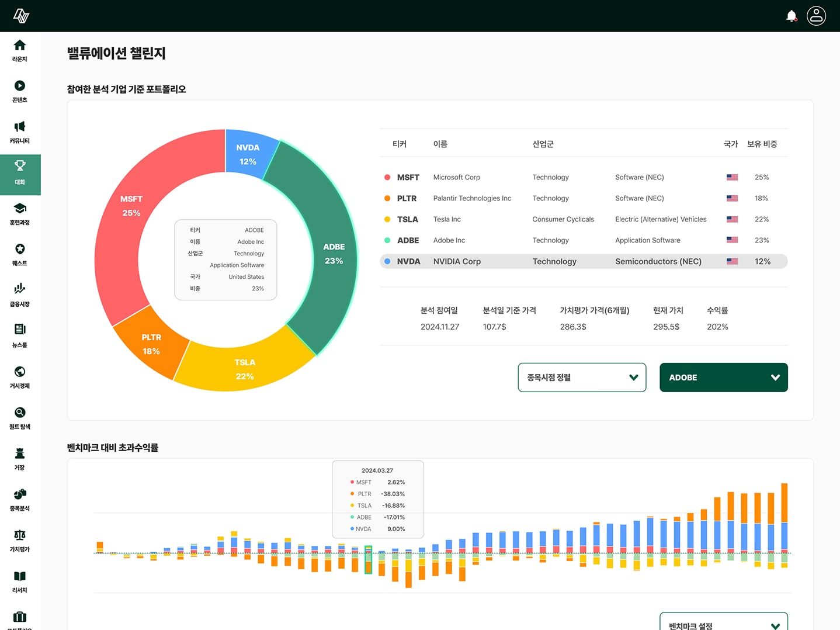Click the 이름 column header
This screenshot has height=630, width=840.
click(x=440, y=144)
